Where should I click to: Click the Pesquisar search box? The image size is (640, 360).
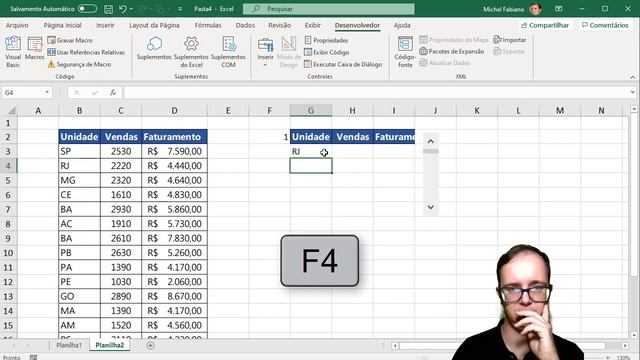329,9
